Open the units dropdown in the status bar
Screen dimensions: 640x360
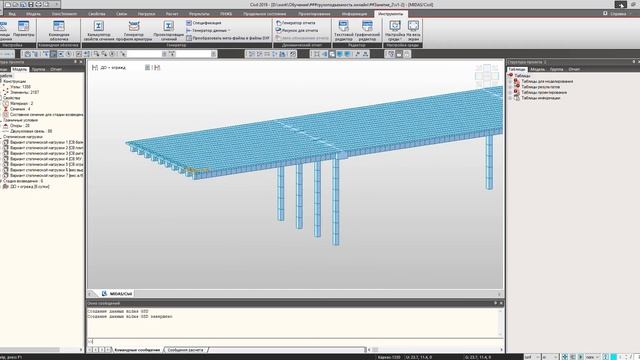point(532,357)
